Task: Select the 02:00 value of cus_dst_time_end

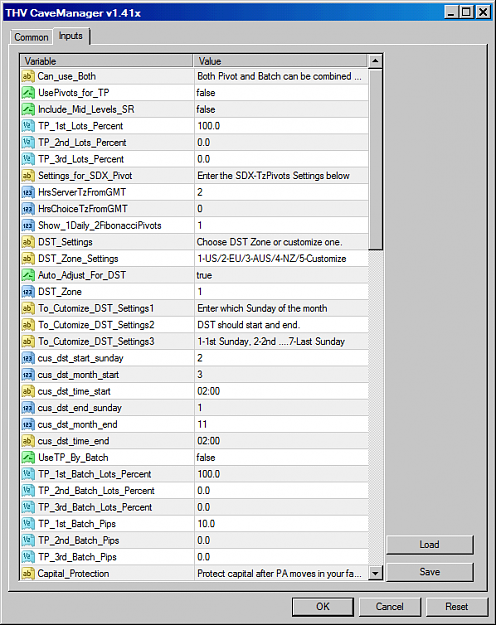Action: pyautogui.click(x=209, y=441)
